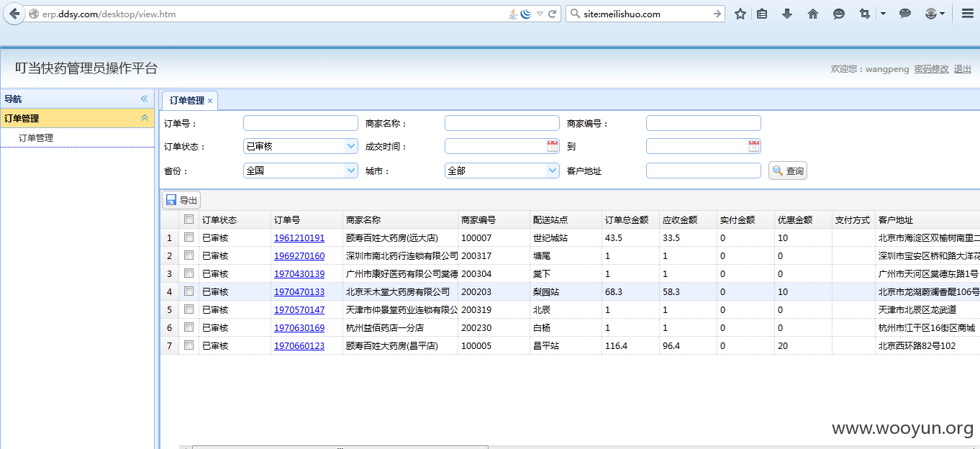
Task: Click the 客户地址 input field
Action: 703,171
